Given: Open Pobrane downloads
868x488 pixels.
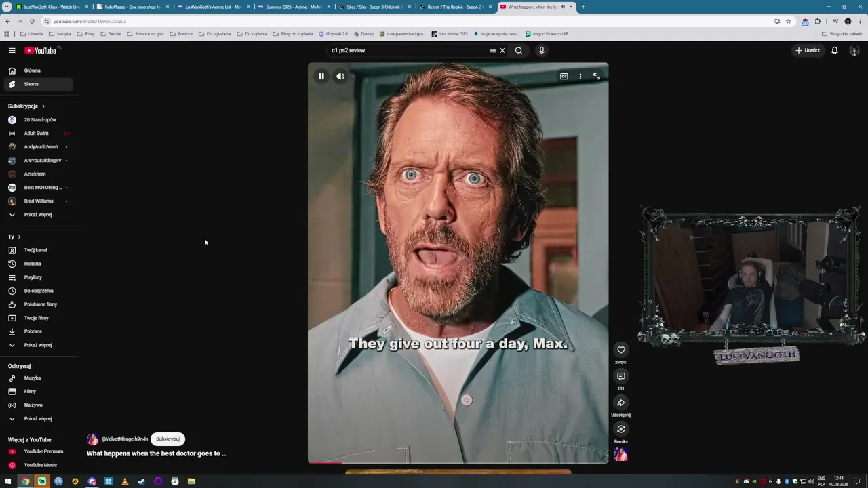Looking at the screenshot, I should (x=38, y=331).
